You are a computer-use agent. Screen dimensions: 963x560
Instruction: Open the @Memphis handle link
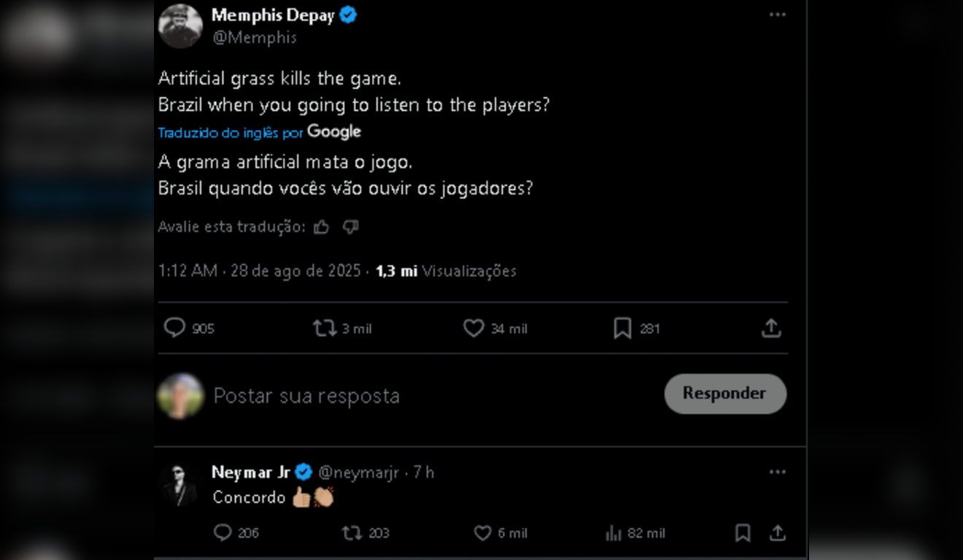(x=255, y=38)
